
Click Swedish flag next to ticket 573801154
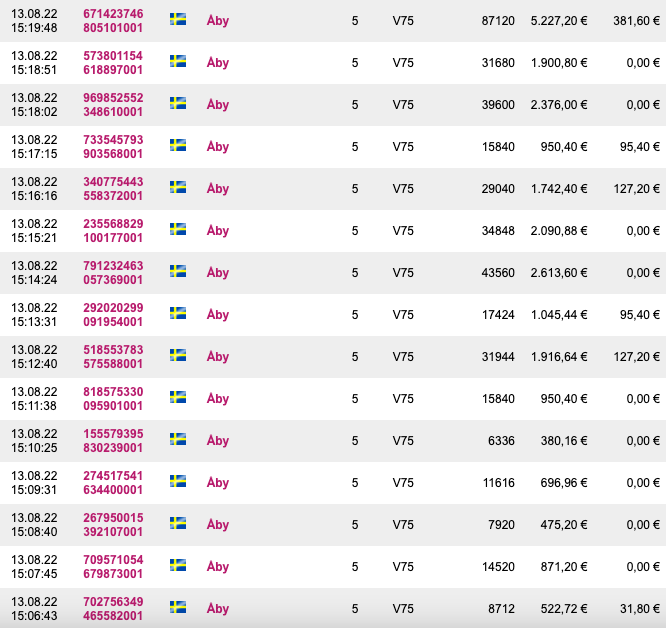(178, 61)
